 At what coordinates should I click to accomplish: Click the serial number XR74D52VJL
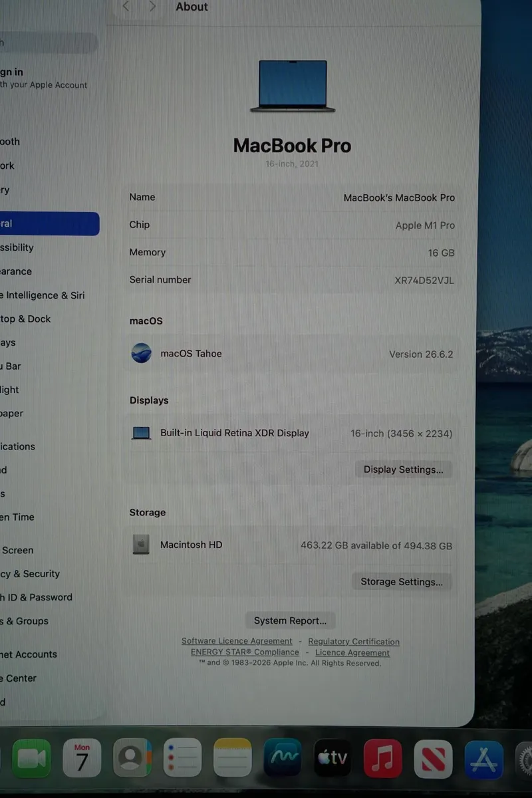click(424, 280)
